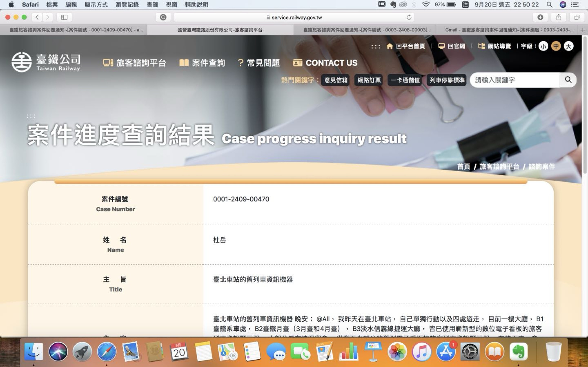This screenshot has height=367, width=588.
Task: Open the 書籤 menu in menu bar
Action: click(x=152, y=4)
